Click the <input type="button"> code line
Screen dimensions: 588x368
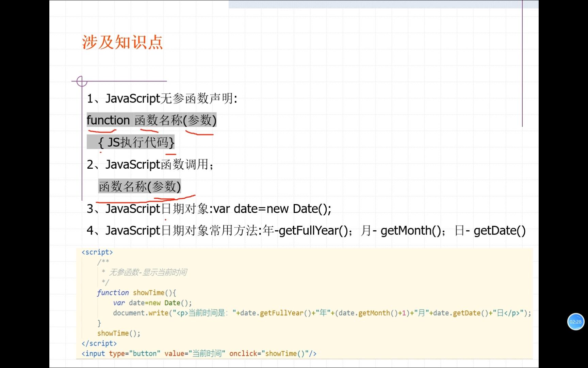click(199, 354)
